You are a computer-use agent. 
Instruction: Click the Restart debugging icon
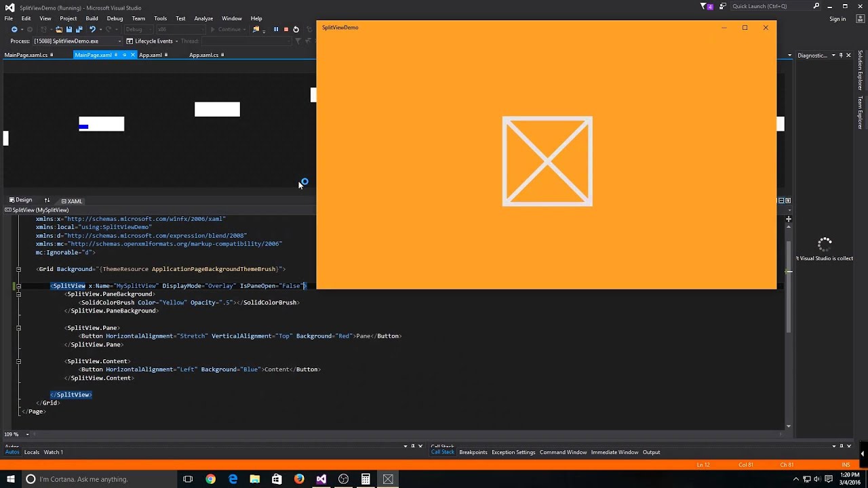click(x=296, y=29)
